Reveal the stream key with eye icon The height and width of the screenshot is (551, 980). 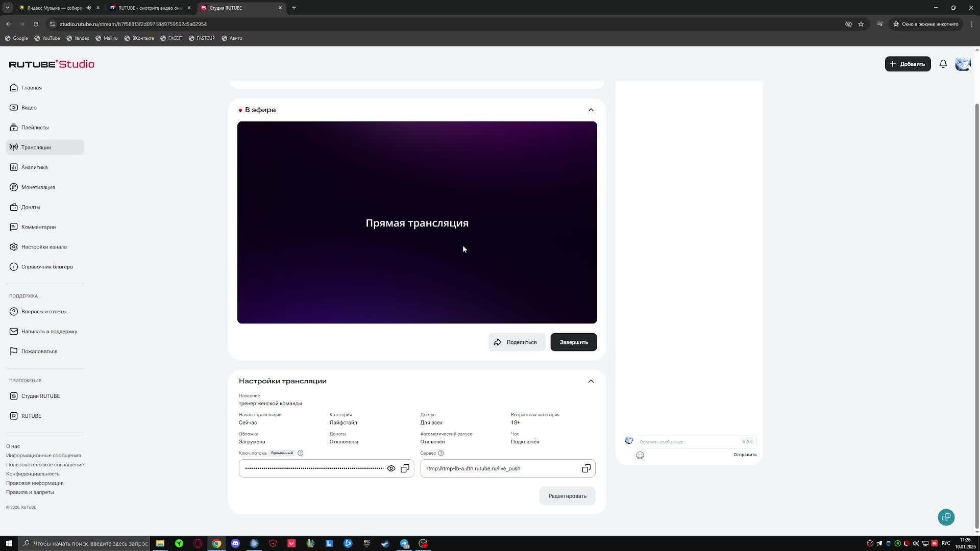(391, 468)
